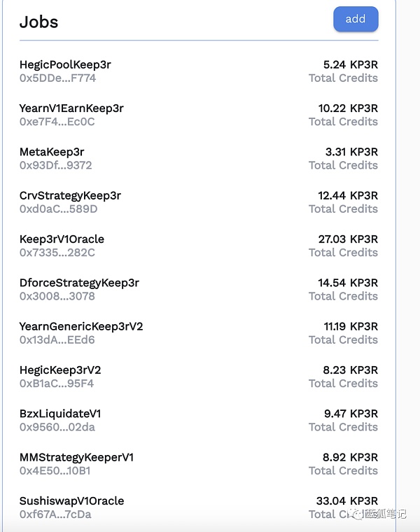420x532 pixels.
Task: Click the address 0x5DDe...F774
Action: pyautogui.click(x=57, y=78)
